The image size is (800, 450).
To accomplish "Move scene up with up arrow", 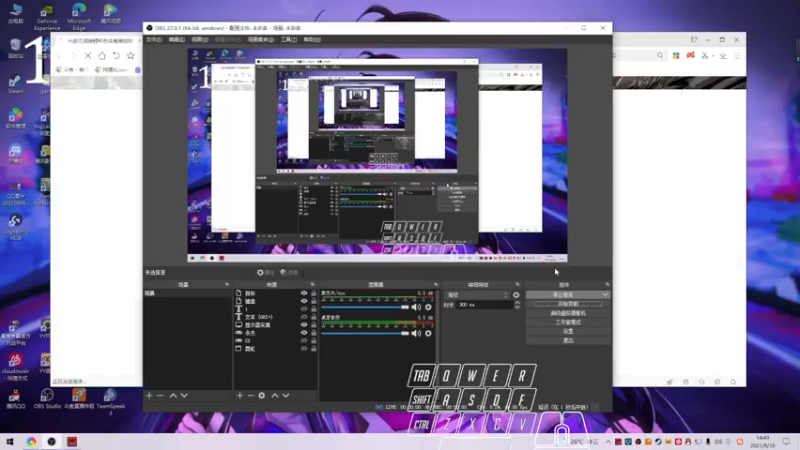I will click(173, 395).
